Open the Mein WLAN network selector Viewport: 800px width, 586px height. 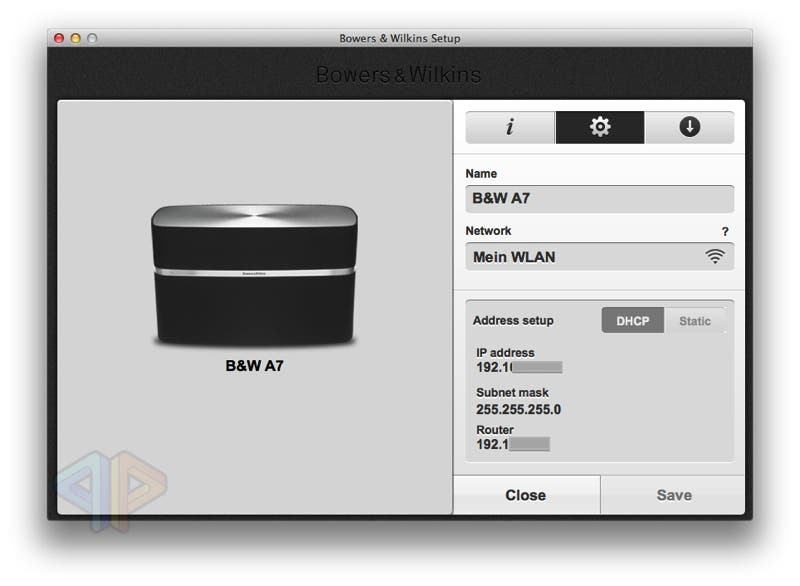coord(598,257)
